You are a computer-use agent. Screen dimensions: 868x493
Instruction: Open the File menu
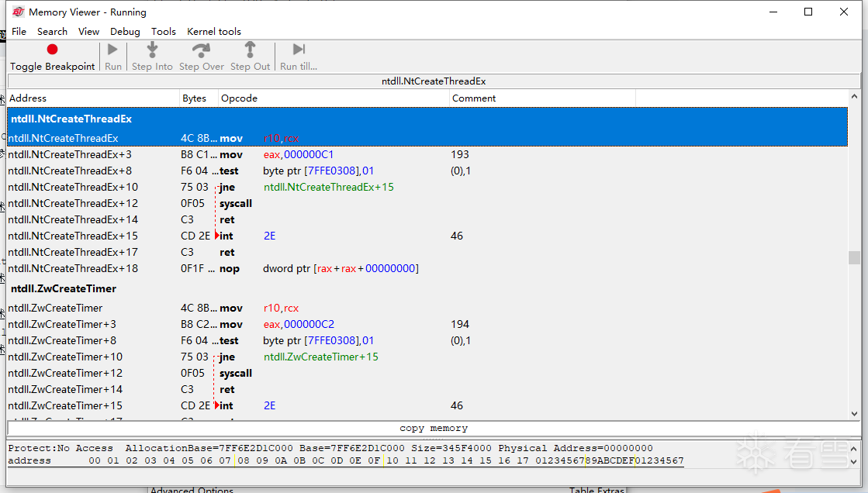click(x=19, y=32)
